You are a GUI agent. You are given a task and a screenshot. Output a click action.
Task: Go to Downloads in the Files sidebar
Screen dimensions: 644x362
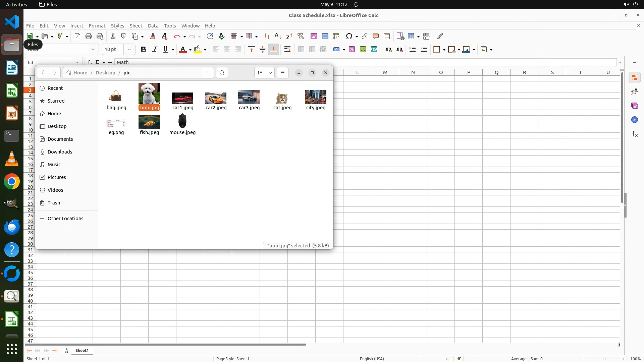pyautogui.click(x=60, y=152)
